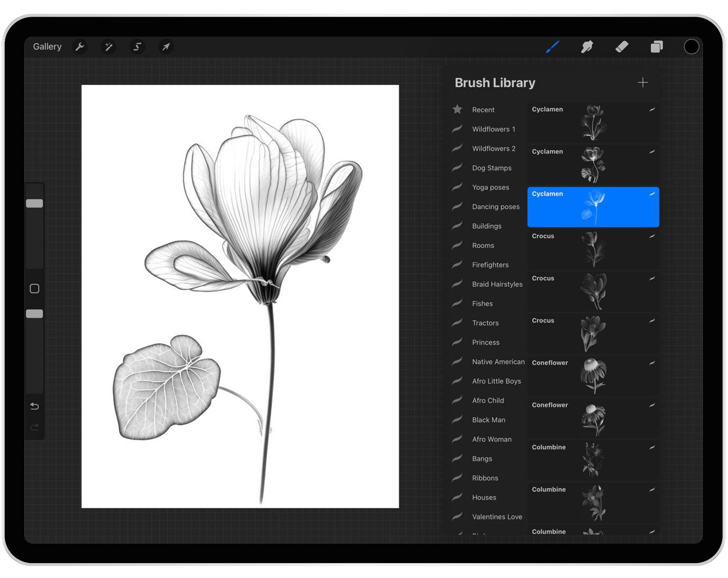728x578 pixels.
Task: Select the Firefighters brush set
Action: pyautogui.click(x=488, y=265)
